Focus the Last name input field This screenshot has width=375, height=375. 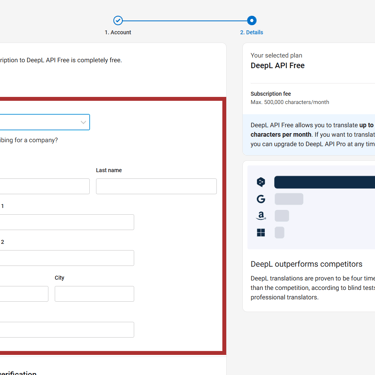tap(156, 186)
